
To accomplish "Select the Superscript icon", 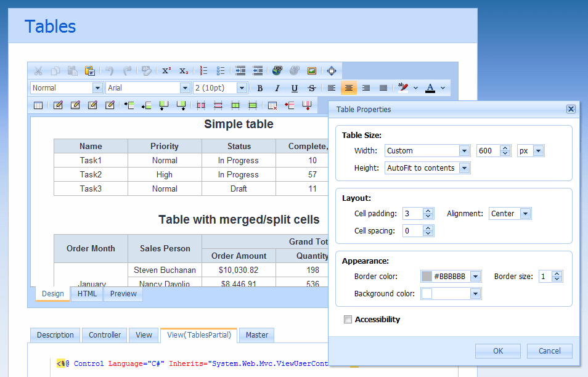I will click(166, 70).
